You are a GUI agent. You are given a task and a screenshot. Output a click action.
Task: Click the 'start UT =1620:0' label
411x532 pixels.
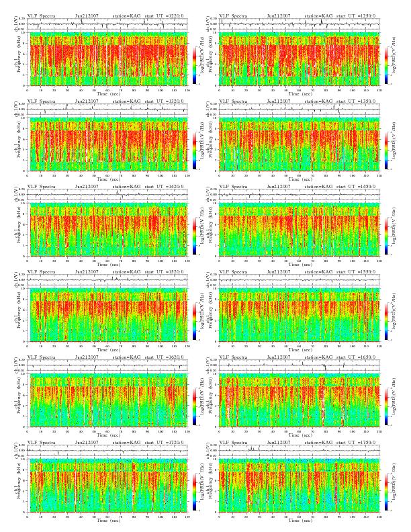(x=164, y=357)
